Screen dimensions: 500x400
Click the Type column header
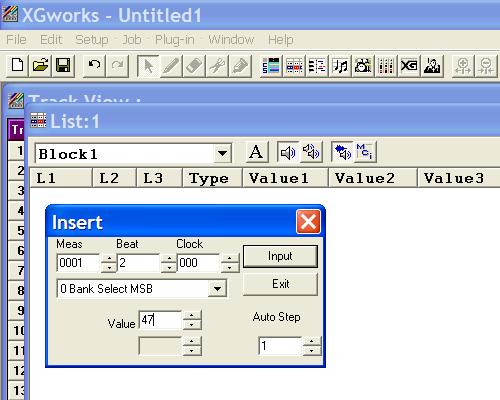(x=213, y=178)
